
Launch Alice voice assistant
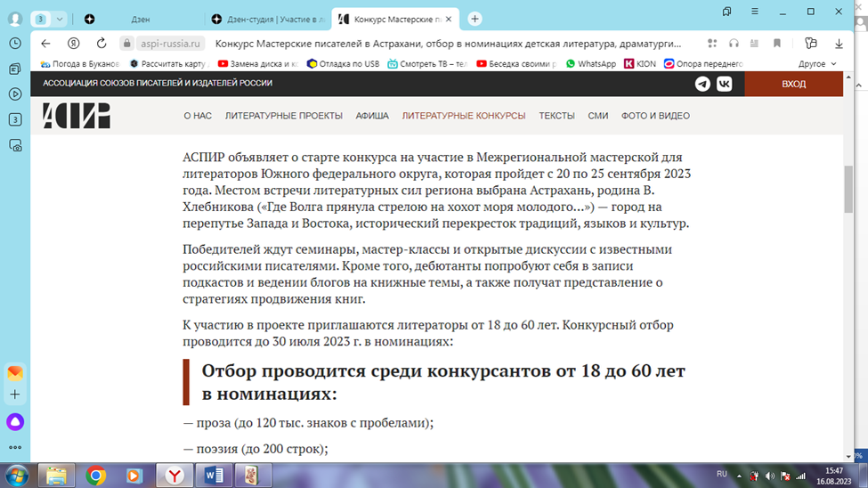15,422
